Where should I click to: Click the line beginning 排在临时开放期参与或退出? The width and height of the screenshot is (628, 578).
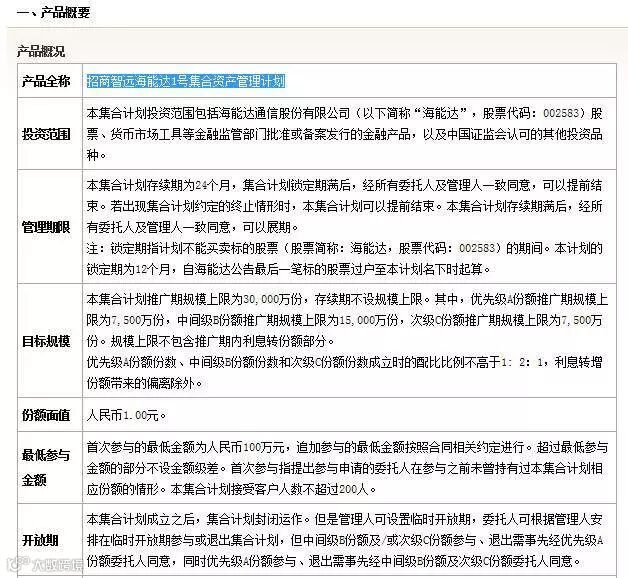tap(345, 540)
